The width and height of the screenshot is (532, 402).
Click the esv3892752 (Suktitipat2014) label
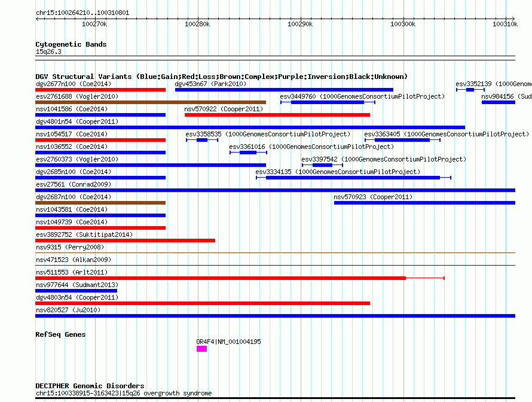pos(84,234)
